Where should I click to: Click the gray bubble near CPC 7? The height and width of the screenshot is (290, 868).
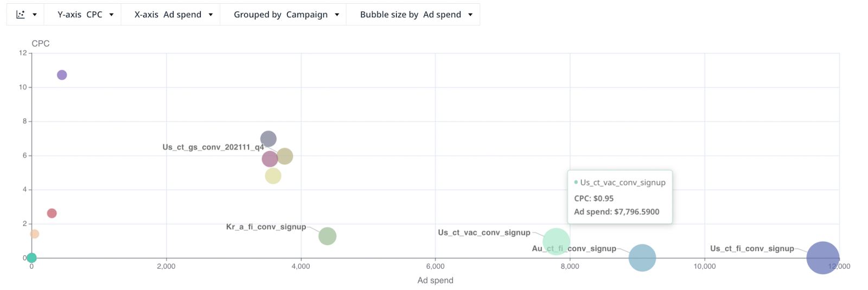point(268,139)
